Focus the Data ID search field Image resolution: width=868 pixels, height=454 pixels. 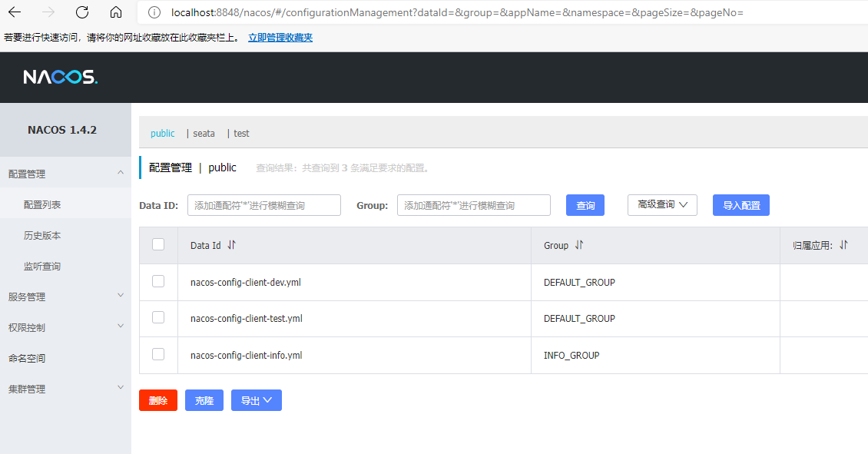click(x=264, y=205)
